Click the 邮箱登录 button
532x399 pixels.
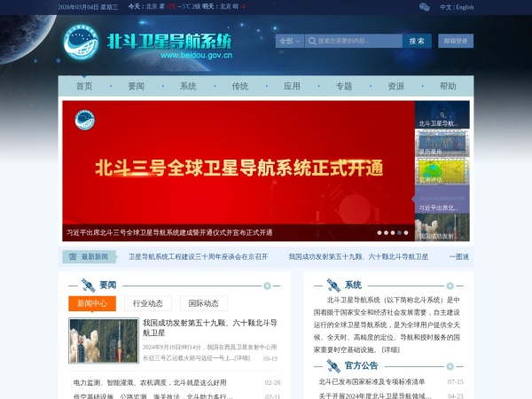click(456, 41)
